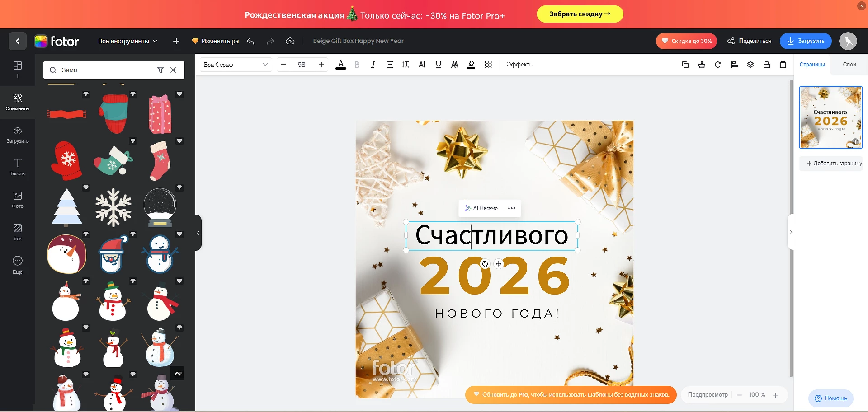Open layer order stacking icon
The width and height of the screenshot is (868, 412).
coord(750,65)
